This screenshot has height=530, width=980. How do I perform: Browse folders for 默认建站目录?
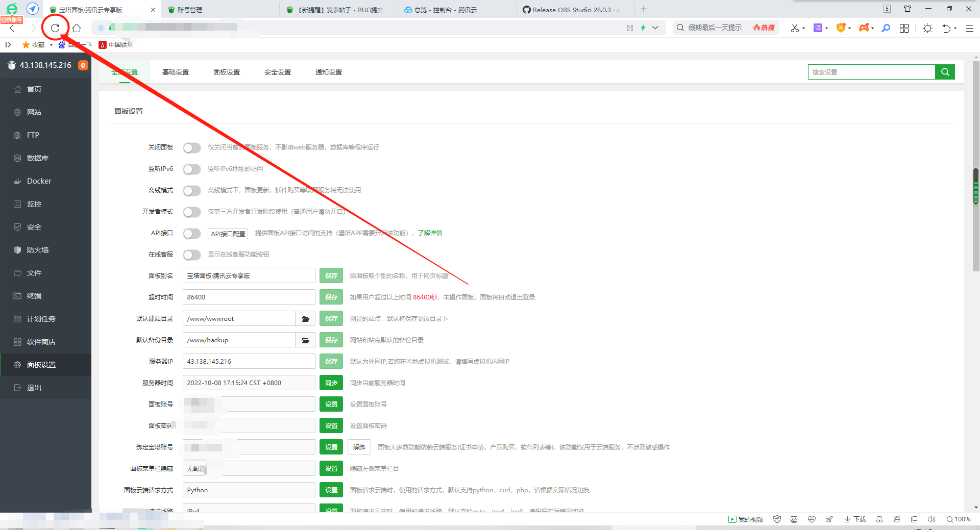[305, 319]
